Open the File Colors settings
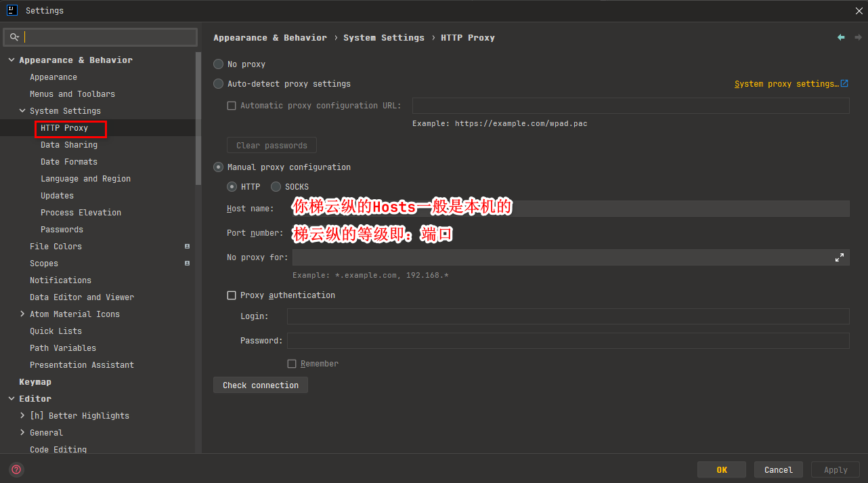The image size is (868, 483). tap(56, 247)
